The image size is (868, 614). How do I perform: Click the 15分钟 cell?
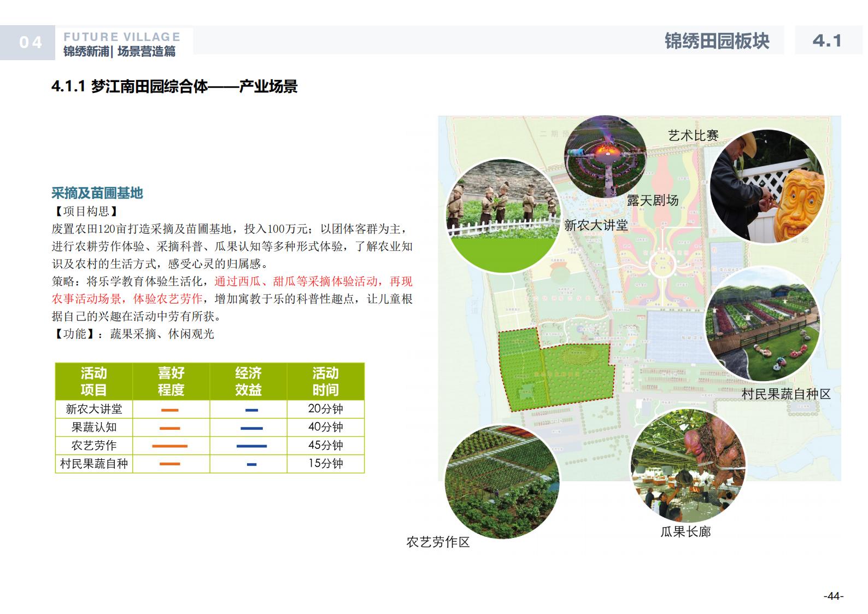(x=326, y=464)
